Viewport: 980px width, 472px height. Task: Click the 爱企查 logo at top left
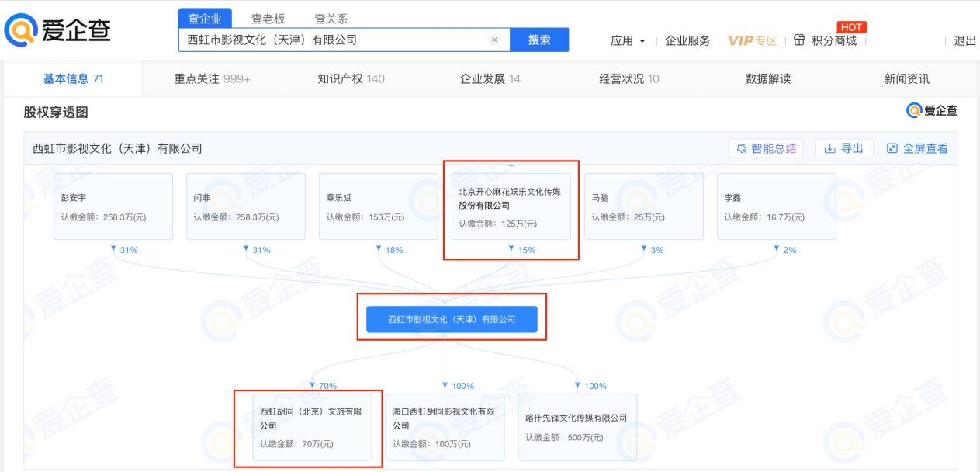coord(57,29)
